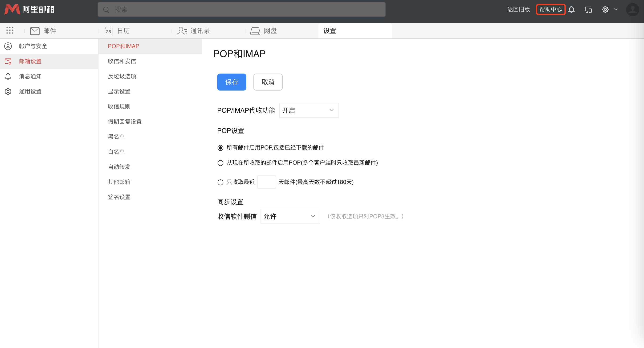Screen dimensions: 644x348
Task: Click the search magnifier icon
Action: (106, 10)
